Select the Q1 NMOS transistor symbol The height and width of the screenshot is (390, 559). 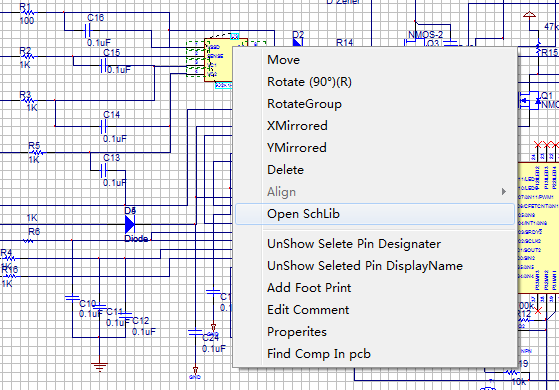pos(530,101)
